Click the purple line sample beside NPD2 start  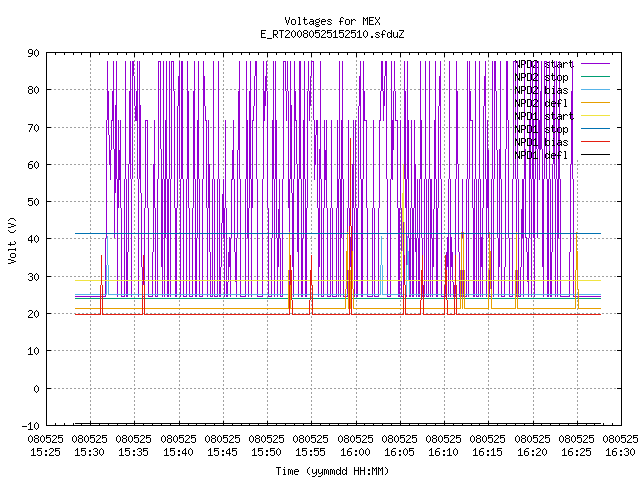(x=595, y=64)
